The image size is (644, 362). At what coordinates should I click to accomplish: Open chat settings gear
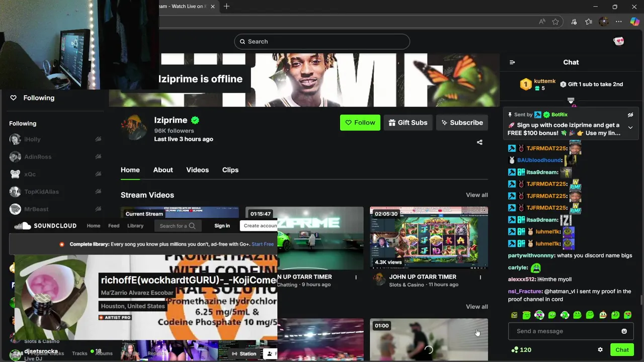[x=600, y=350]
